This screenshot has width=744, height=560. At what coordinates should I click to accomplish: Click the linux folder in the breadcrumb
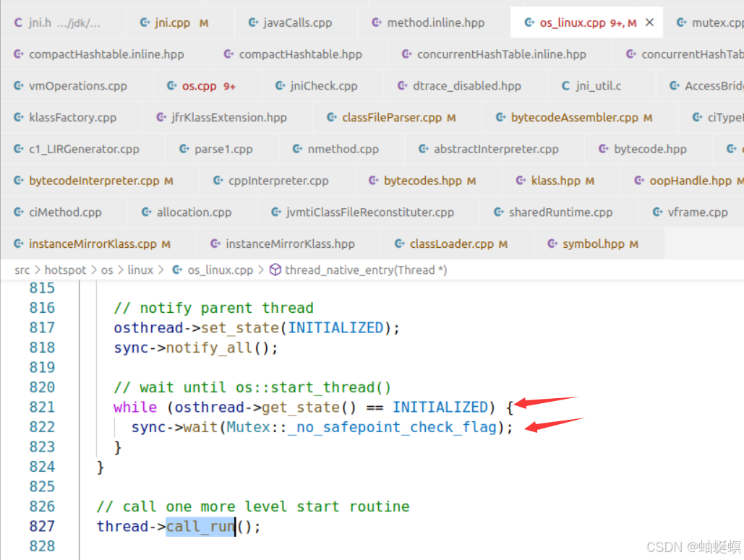[141, 270]
